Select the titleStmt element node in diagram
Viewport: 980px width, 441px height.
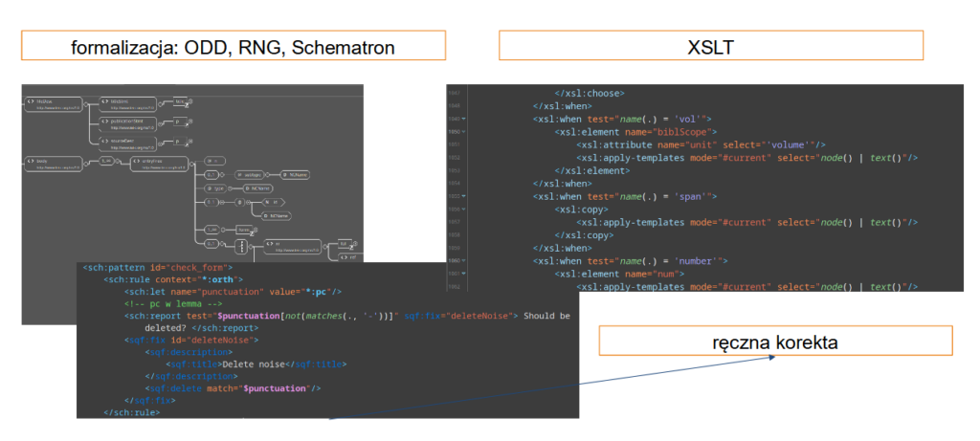pos(125,105)
